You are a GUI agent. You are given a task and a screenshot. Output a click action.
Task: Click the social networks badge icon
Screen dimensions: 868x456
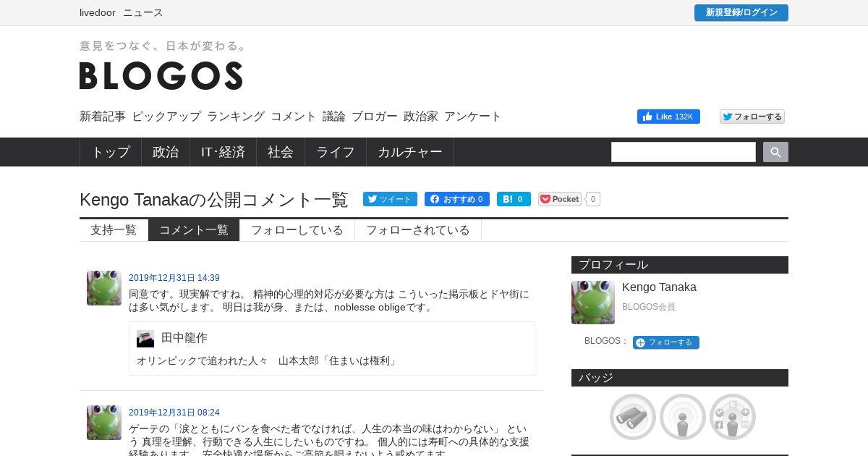(733, 417)
